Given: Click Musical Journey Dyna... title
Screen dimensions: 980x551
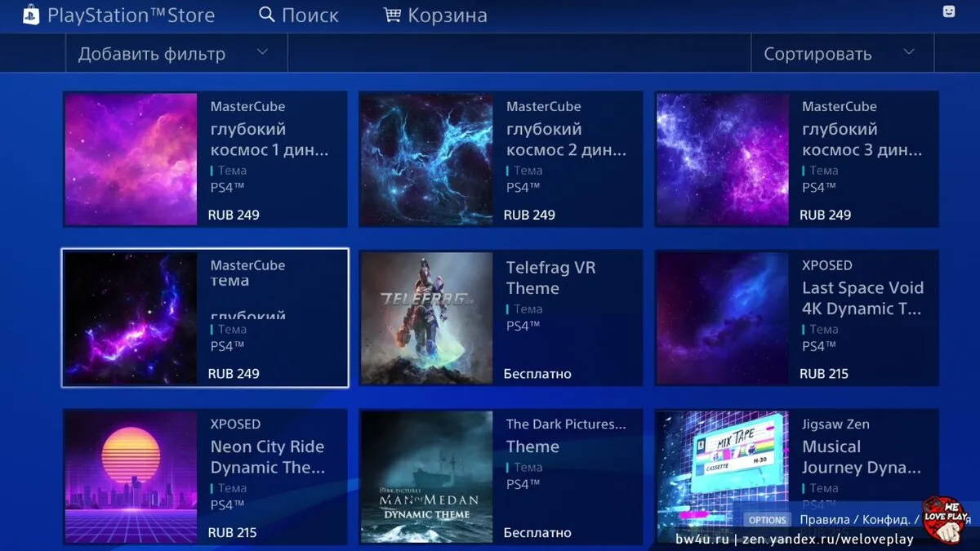Looking at the screenshot, I should (862, 457).
